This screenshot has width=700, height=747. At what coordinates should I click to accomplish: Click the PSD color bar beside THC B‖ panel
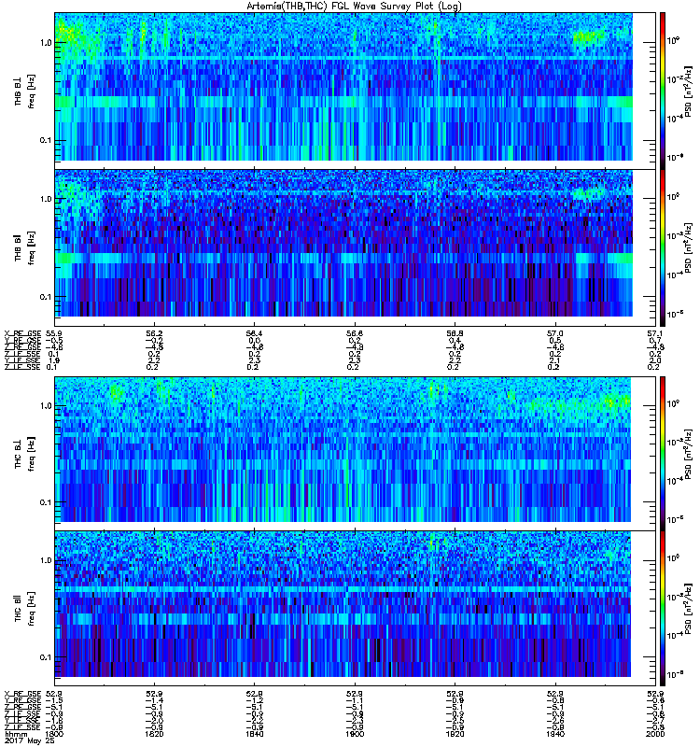663,609
